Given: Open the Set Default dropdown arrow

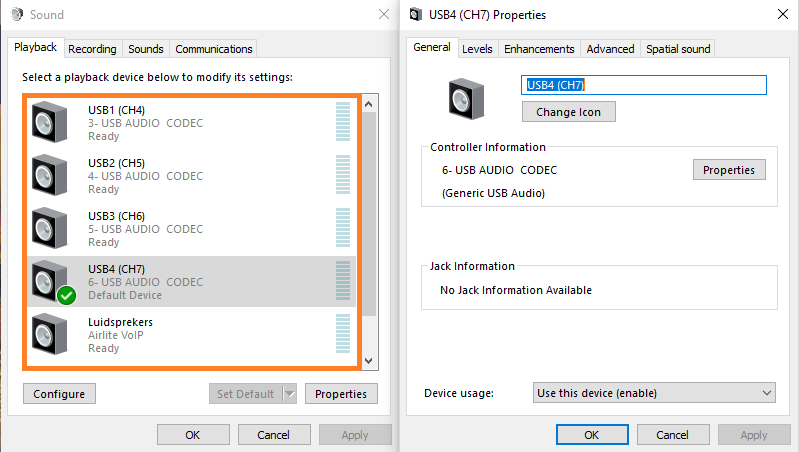Looking at the screenshot, I should (290, 394).
